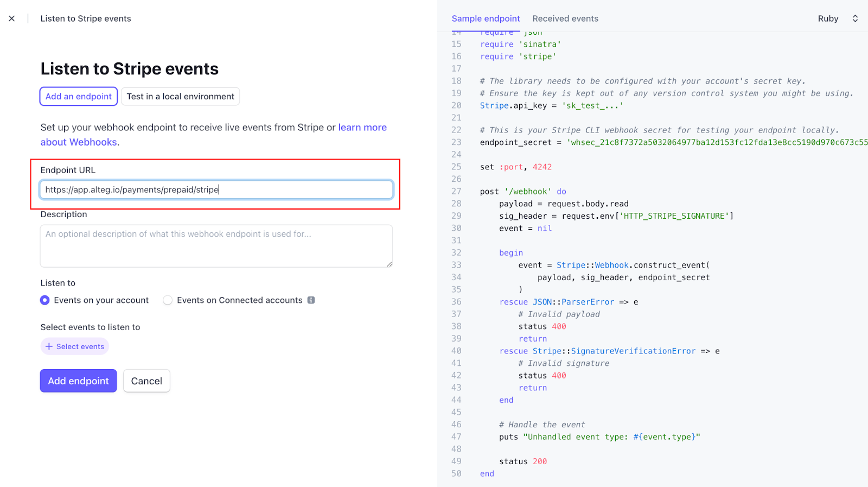Choose Events on Connected accounts radio
The height and width of the screenshot is (487, 868).
coord(168,300)
